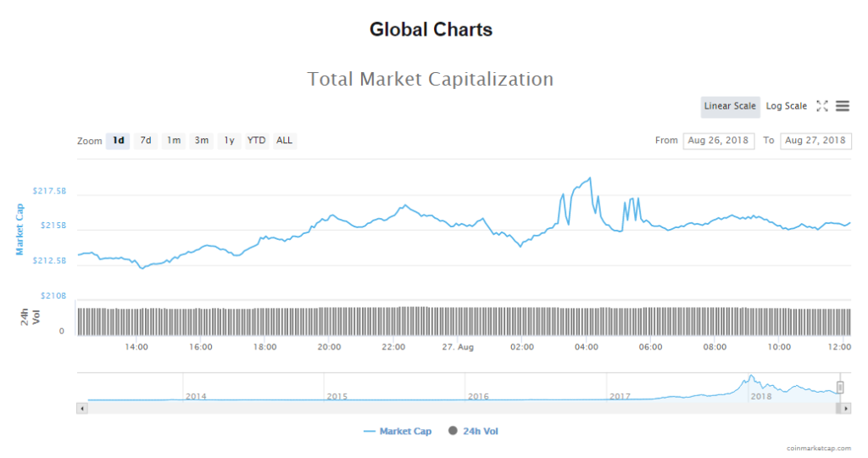The image size is (868, 458).
Task: Switch to Log Scale
Action: [x=787, y=106]
